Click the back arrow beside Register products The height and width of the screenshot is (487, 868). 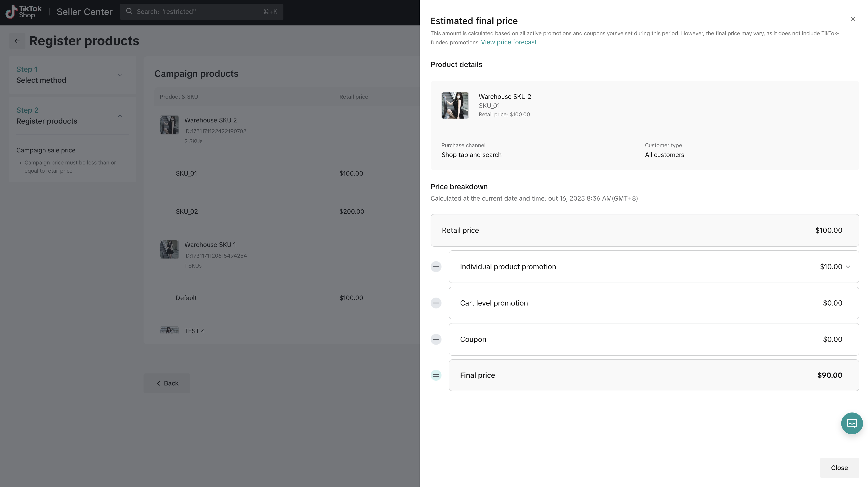17,41
